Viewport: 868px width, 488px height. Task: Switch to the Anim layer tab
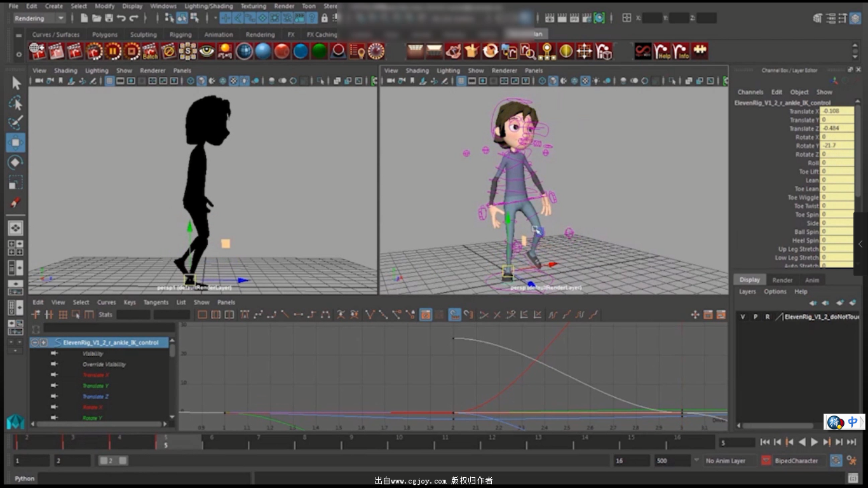coord(812,280)
